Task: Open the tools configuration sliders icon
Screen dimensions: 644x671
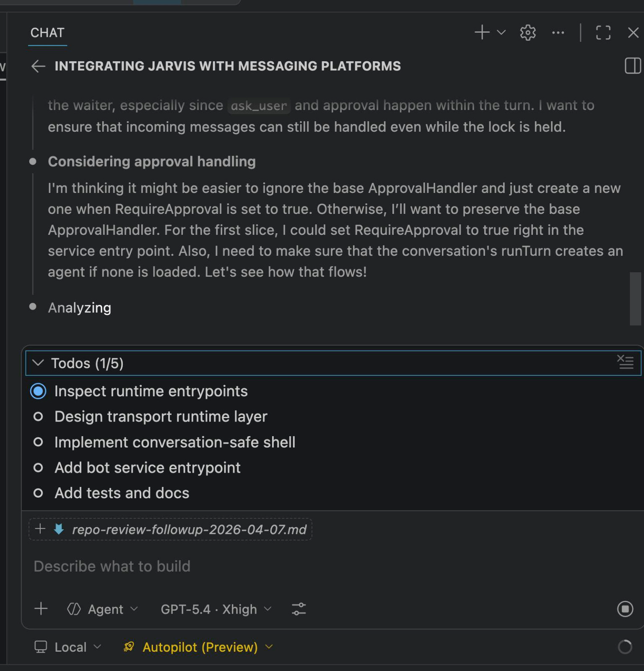Action: point(299,609)
